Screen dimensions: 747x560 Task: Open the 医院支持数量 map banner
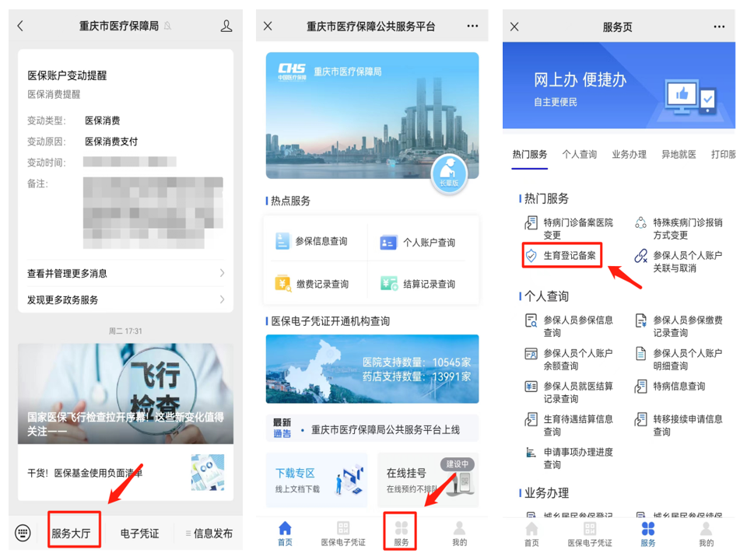pos(372,369)
